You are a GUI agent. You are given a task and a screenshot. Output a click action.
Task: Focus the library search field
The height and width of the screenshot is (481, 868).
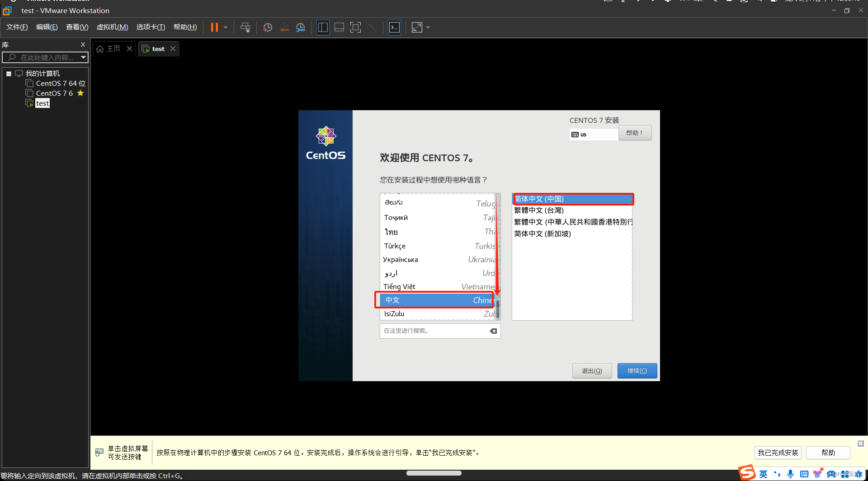click(x=45, y=57)
